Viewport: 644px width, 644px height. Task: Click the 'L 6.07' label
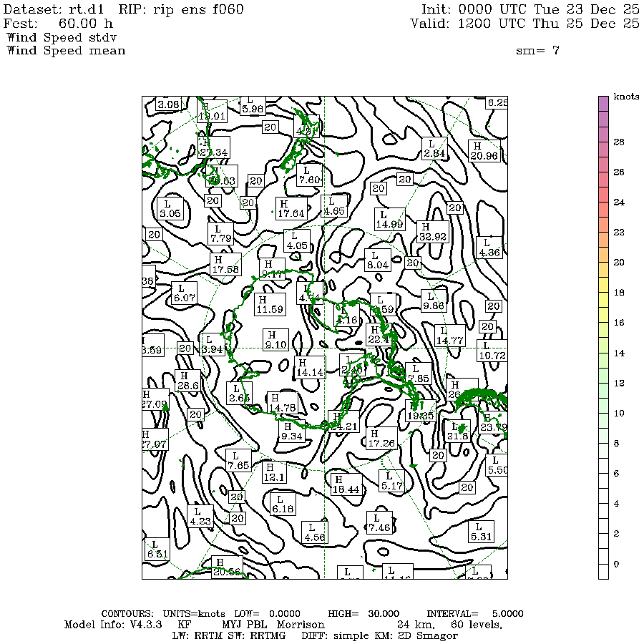pyautogui.click(x=184, y=293)
